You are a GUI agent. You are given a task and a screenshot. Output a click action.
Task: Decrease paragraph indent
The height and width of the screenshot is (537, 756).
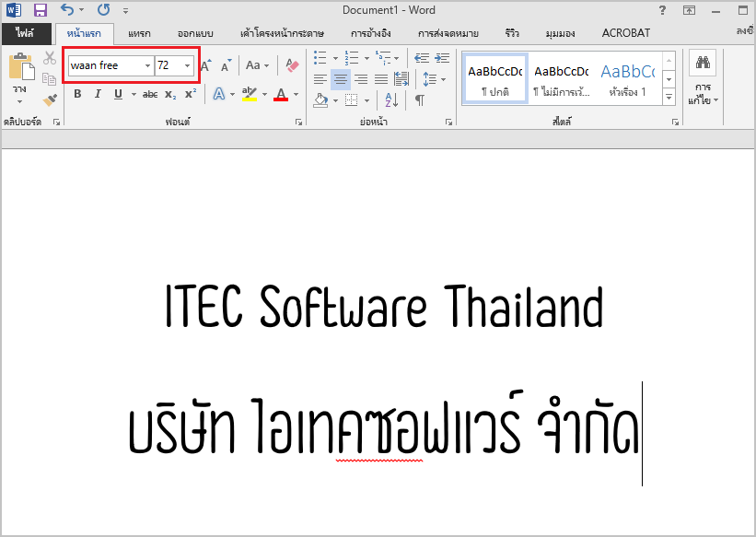(422, 58)
